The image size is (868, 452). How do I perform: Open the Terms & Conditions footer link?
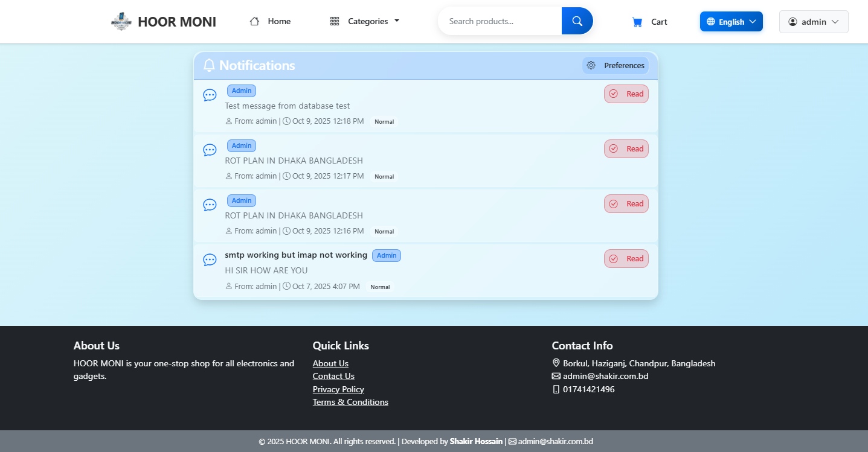click(x=350, y=402)
